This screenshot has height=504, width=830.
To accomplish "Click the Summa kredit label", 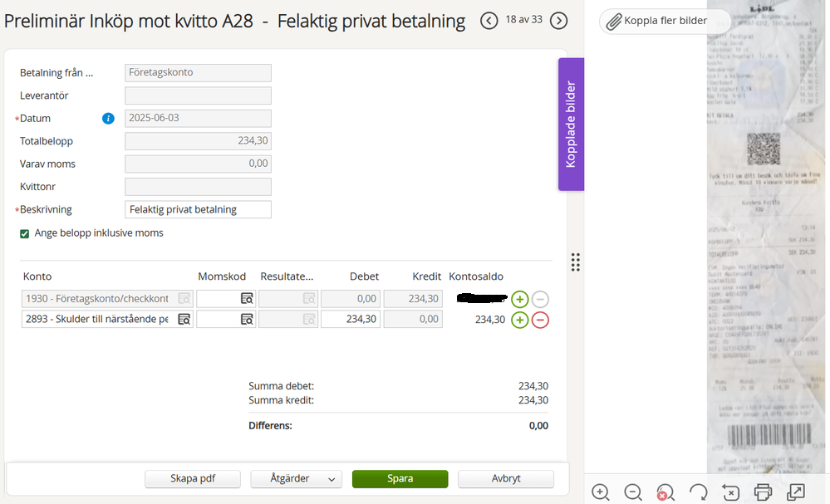I will coord(281,400).
